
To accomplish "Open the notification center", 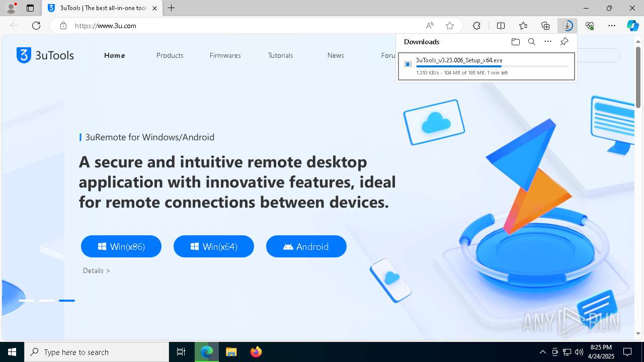I will pos(627,352).
